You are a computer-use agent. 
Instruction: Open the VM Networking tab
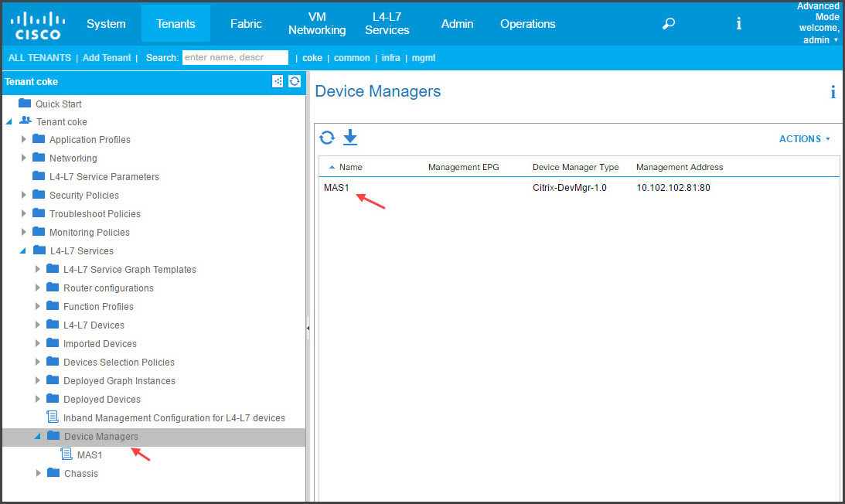click(x=317, y=24)
